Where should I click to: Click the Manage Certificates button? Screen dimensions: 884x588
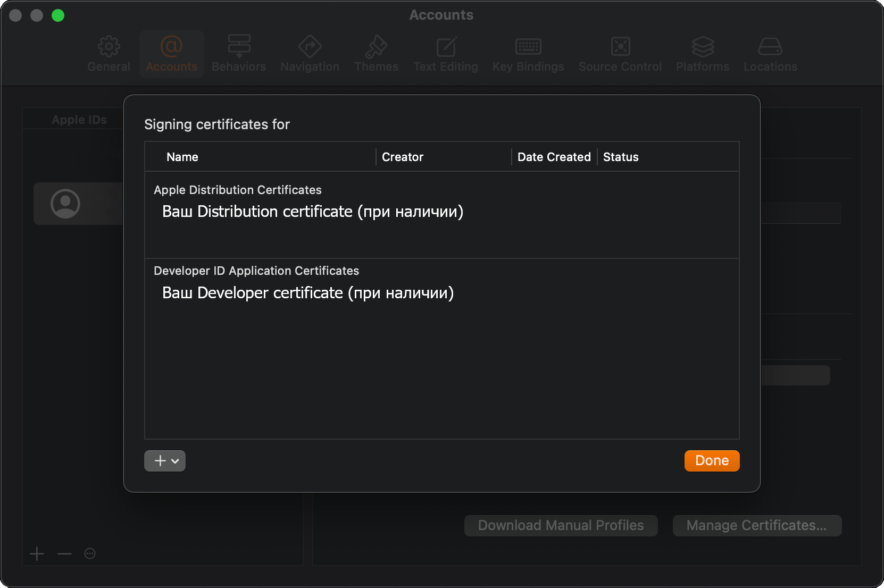click(757, 525)
